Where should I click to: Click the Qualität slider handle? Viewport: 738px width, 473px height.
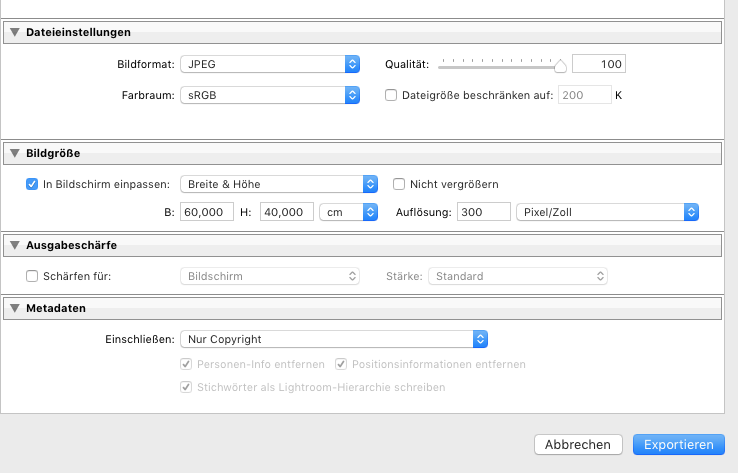coord(560,66)
